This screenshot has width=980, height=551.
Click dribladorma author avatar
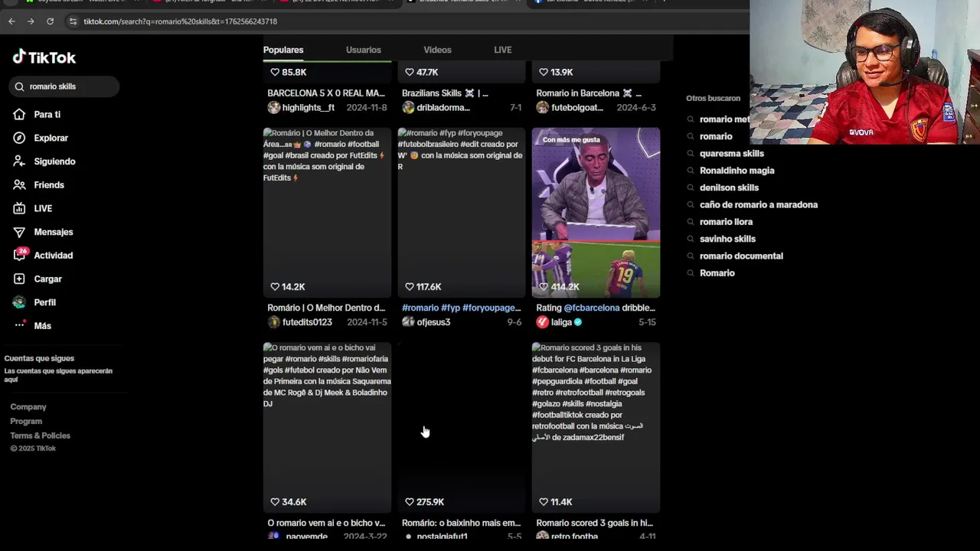(408, 108)
